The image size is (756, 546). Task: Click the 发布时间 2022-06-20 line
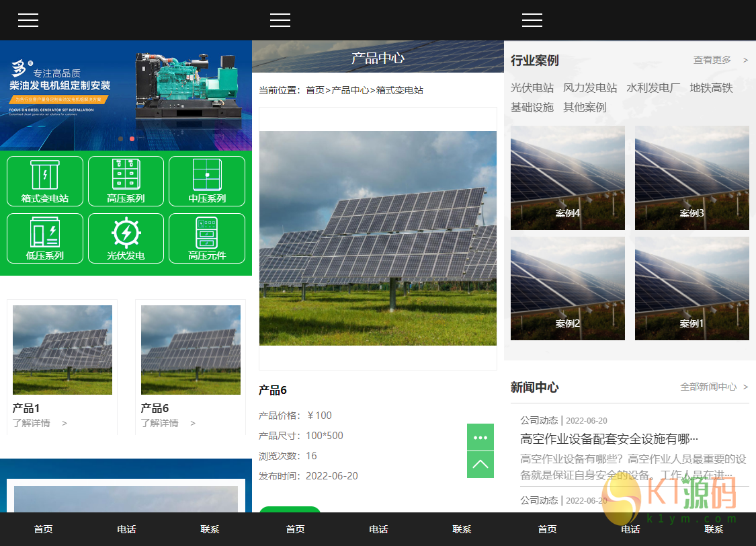tap(308, 476)
